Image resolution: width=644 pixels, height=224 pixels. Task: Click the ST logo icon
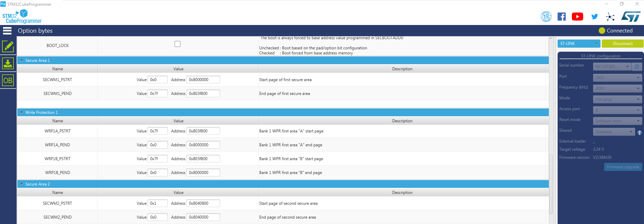(x=630, y=17)
